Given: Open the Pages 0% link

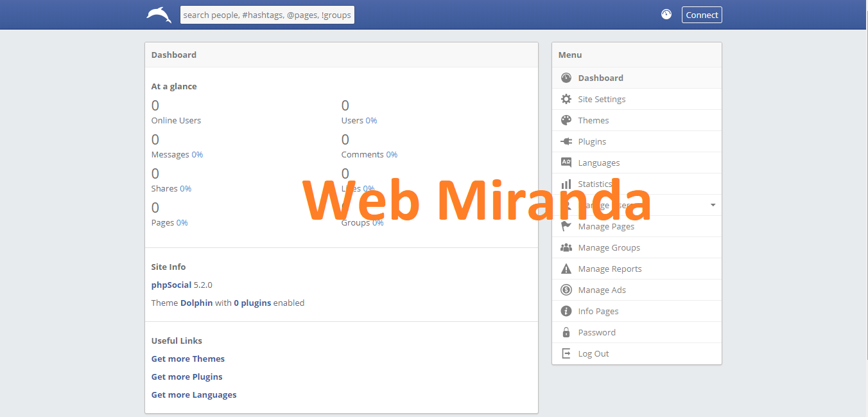Looking at the screenshot, I should [182, 222].
